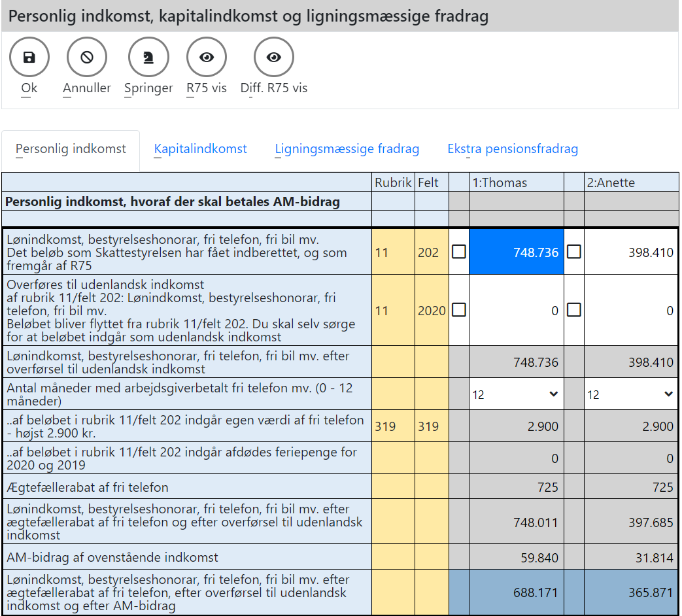Open the Ligningsmæssige fradrag tab
Viewport: 682px width, 616px height.
click(347, 149)
